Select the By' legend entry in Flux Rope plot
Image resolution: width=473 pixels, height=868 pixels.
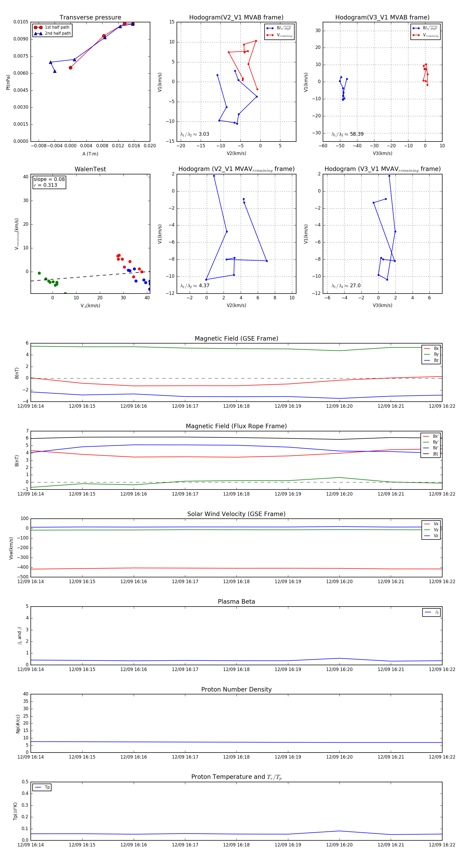tap(431, 442)
